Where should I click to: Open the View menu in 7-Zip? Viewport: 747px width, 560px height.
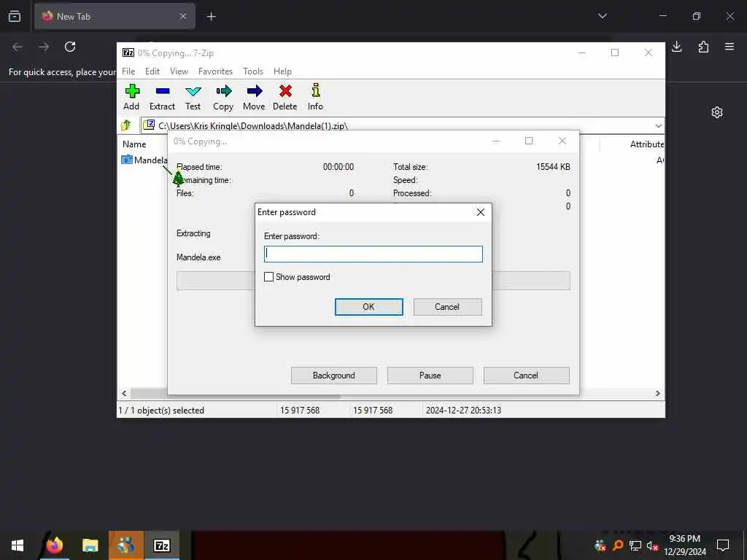pyautogui.click(x=179, y=71)
